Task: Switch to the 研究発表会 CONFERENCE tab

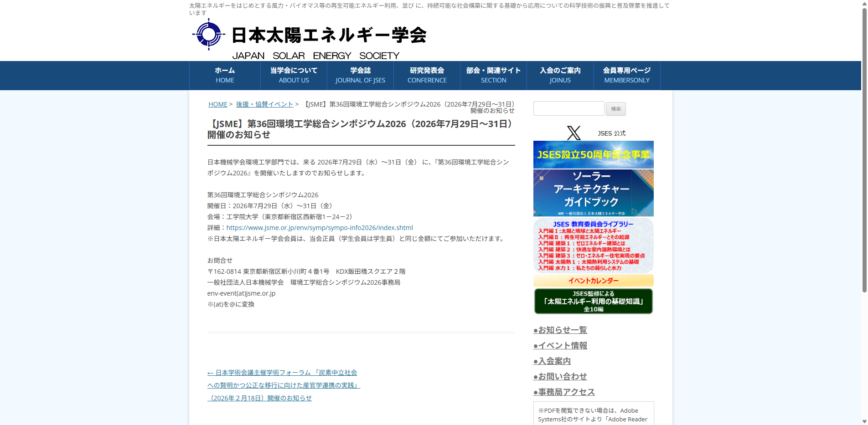Action: [x=427, y=75]
